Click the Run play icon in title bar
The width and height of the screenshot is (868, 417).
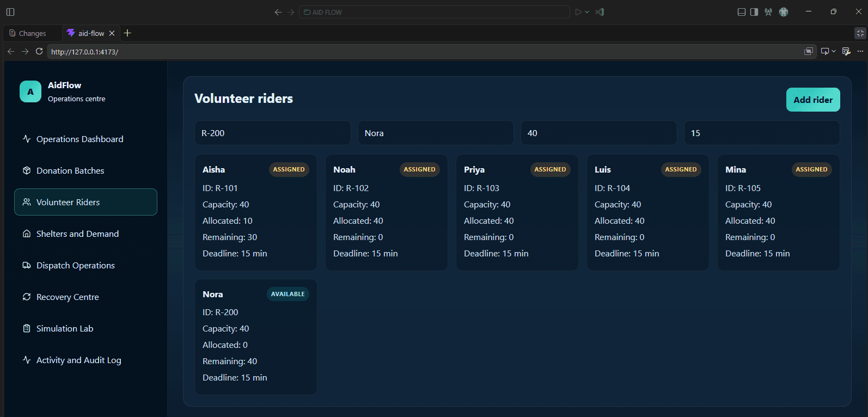[578, 12]
